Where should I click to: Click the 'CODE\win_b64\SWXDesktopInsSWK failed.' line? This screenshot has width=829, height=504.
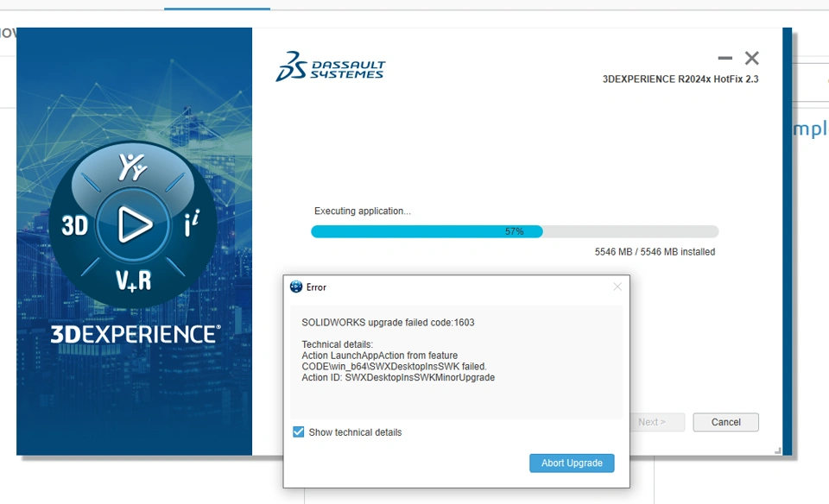[x=394, y=367]
